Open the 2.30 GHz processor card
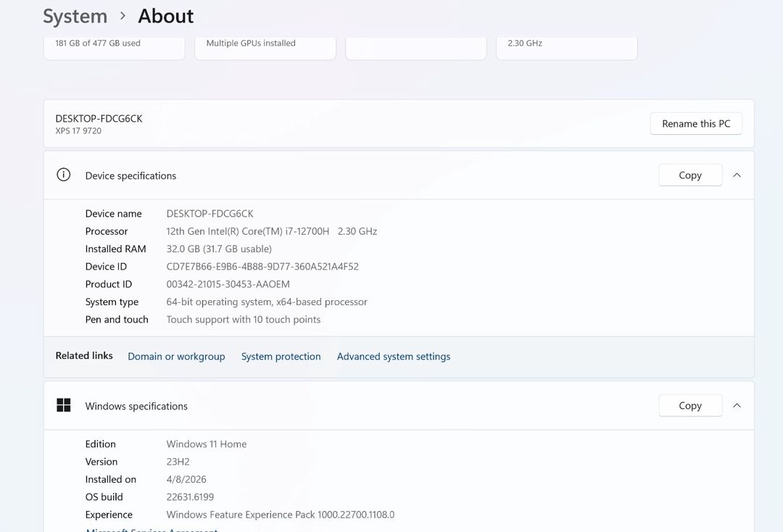Viewport: 783px width, 532px height. [x=567, y=48]
